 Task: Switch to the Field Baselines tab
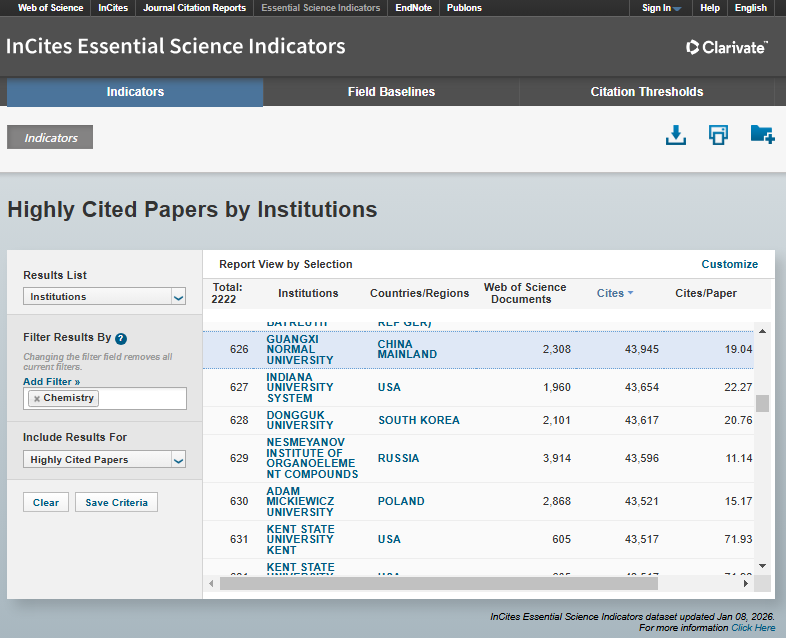[x=391, y=92]
